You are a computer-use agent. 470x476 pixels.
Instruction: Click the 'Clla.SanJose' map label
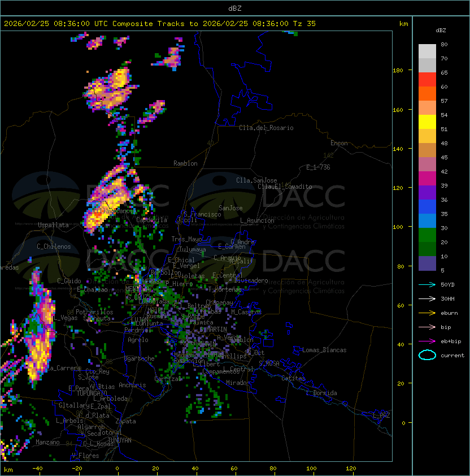(x=256, y=180)
